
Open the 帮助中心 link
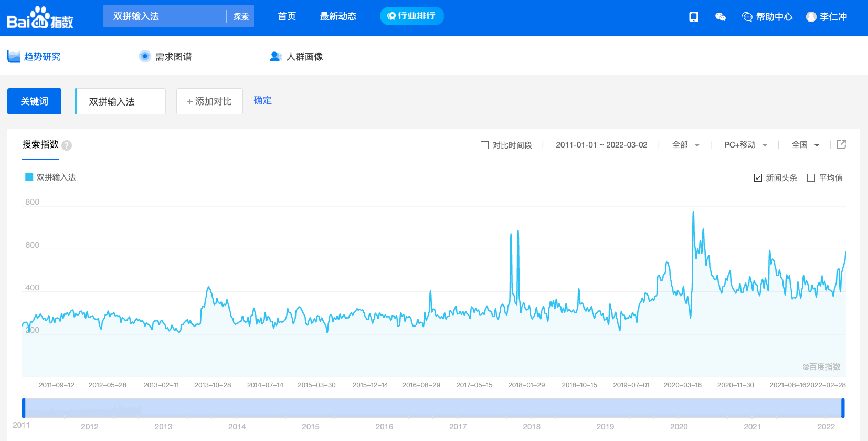click(x=774, y=17)
